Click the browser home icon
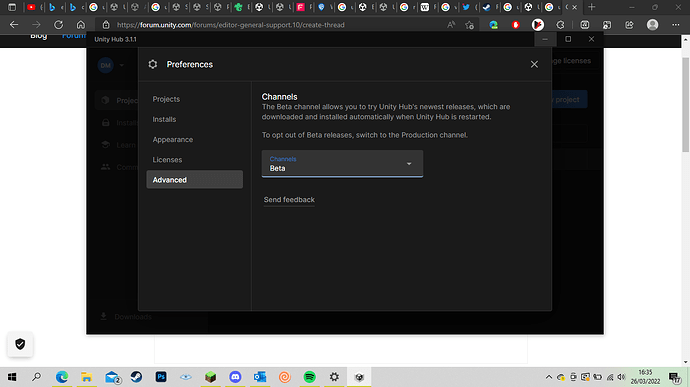 [x=81, y=25]
